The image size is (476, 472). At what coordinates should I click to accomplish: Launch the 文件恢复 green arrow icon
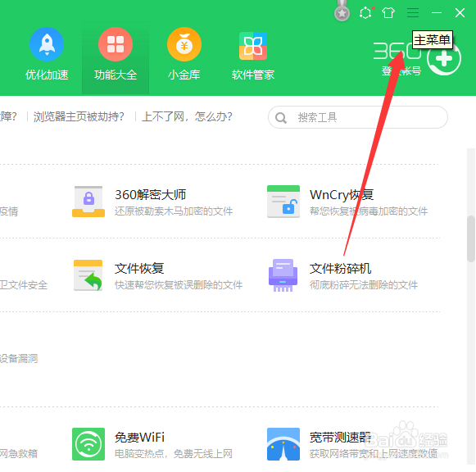click(88, 275)
